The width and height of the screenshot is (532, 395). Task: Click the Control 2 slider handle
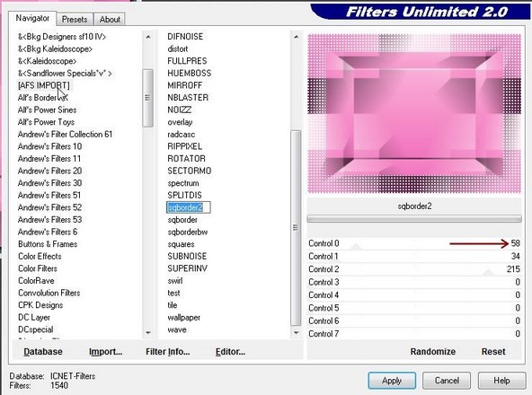(x=489, y=272)
